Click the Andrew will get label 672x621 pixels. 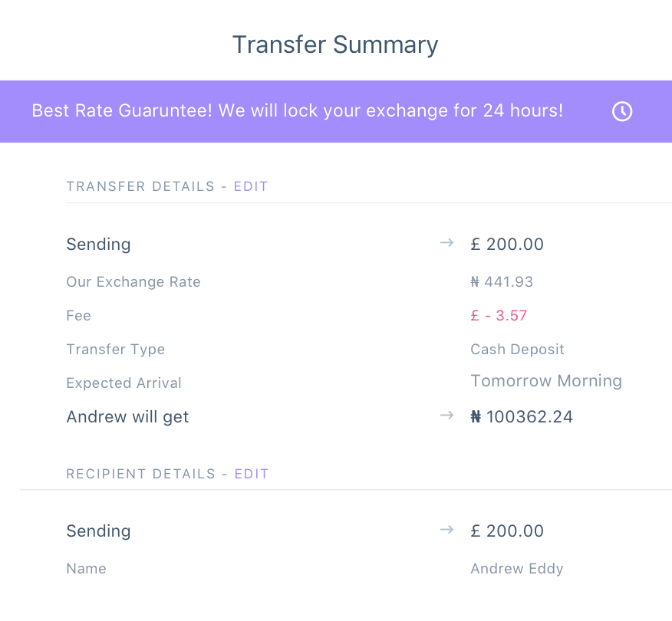point(127,417)
